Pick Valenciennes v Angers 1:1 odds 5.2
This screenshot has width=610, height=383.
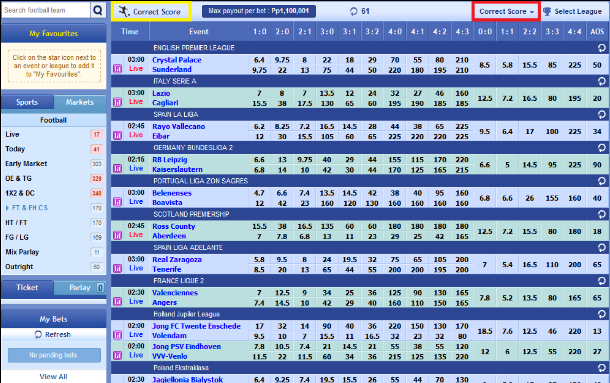tap(507, 298)
